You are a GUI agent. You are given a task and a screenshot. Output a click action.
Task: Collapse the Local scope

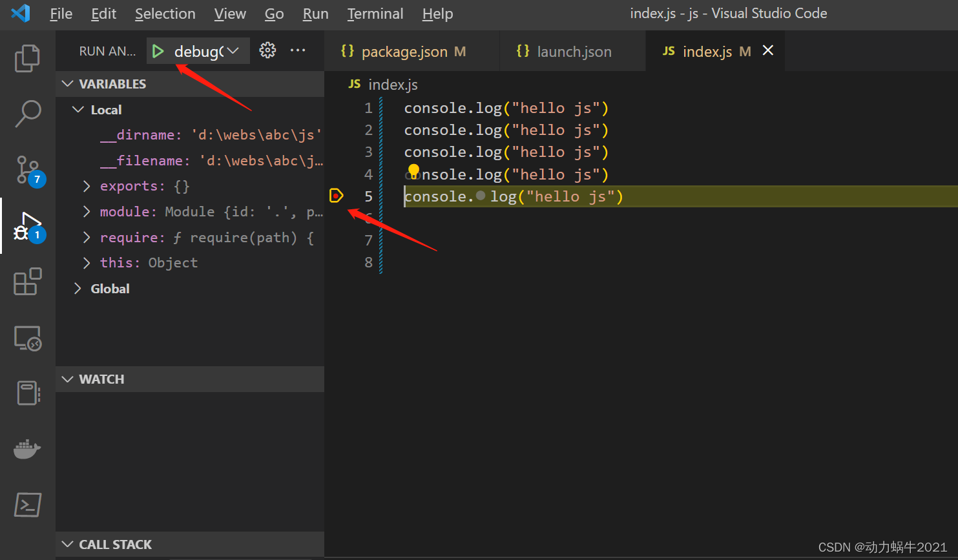pos(78,110)
